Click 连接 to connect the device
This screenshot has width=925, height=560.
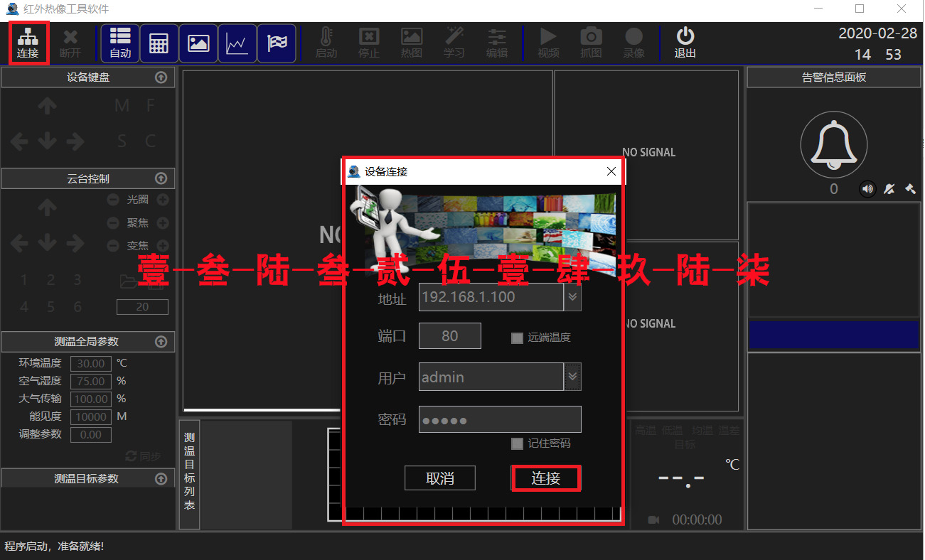pyautogui.click(x=545, y=478)
